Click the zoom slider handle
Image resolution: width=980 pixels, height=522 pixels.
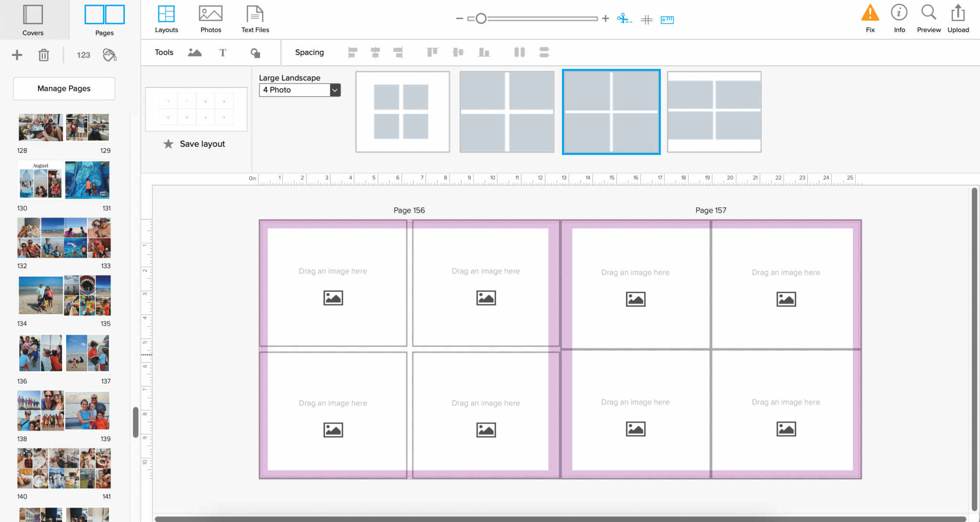tap(481, 19)
